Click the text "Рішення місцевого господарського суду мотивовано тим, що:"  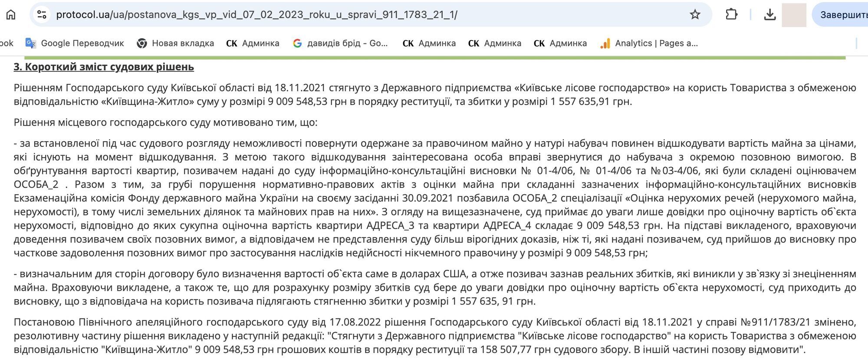tap(166, 123)
